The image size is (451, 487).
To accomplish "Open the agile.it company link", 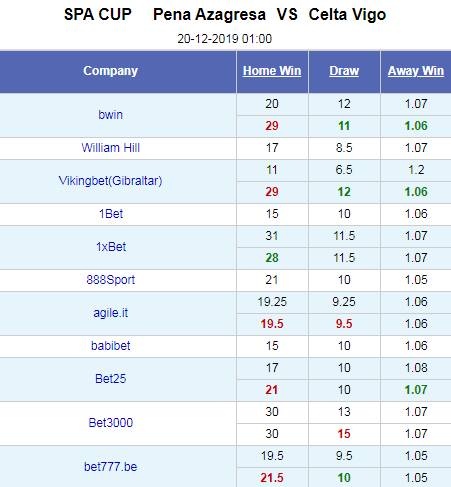I will pos(110,313).
